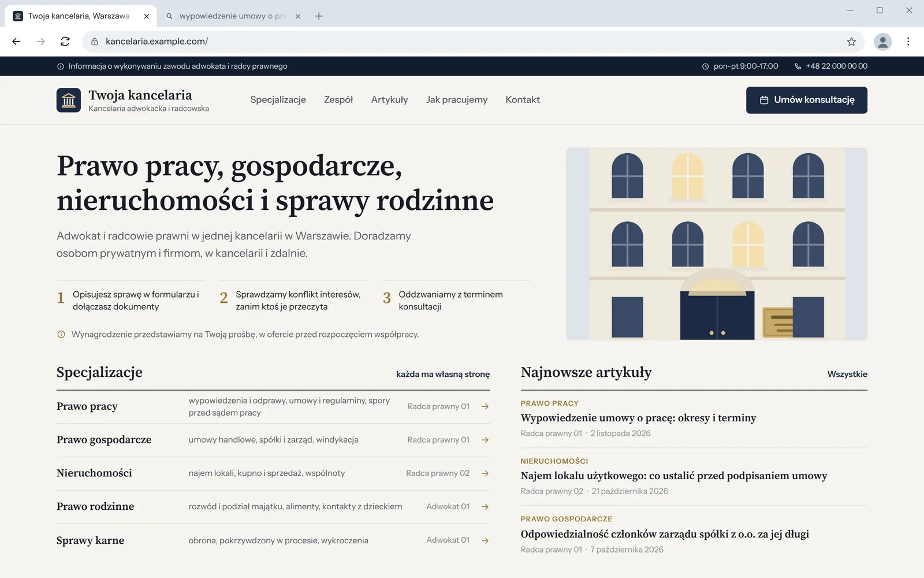The image size is (924, 578).
Task: Click 'Radca prawny 02' in Nieruchomości row
Action: click(x=438, y=473)
